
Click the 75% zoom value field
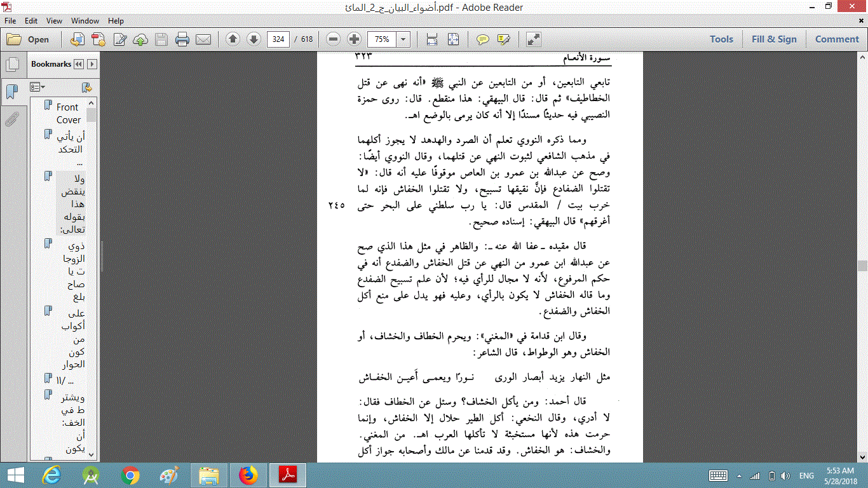[382, 39]
